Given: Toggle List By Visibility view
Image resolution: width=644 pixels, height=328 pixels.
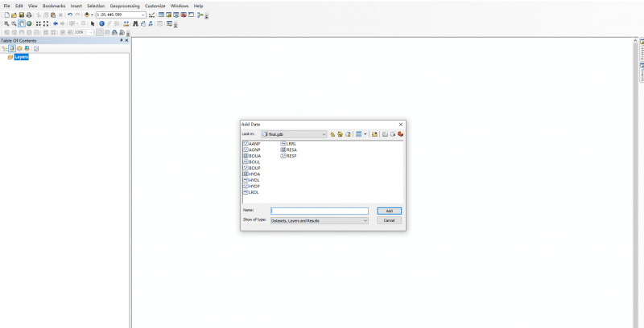Looking at the screenshot, I should pyautogui.click(x=19, y=48).
